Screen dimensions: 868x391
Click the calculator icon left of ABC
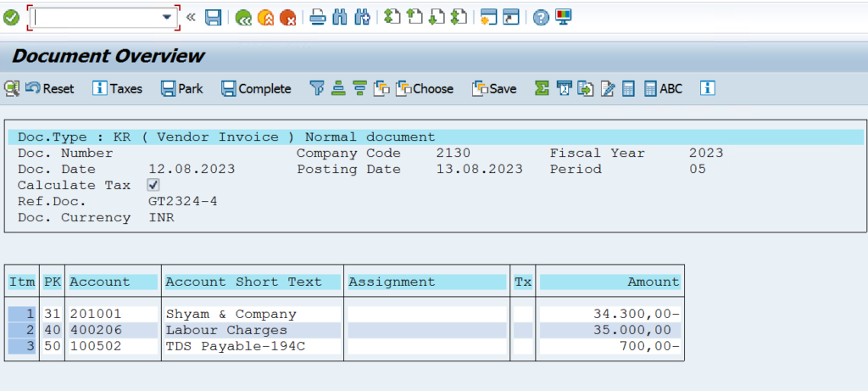[x=628, y=88]
